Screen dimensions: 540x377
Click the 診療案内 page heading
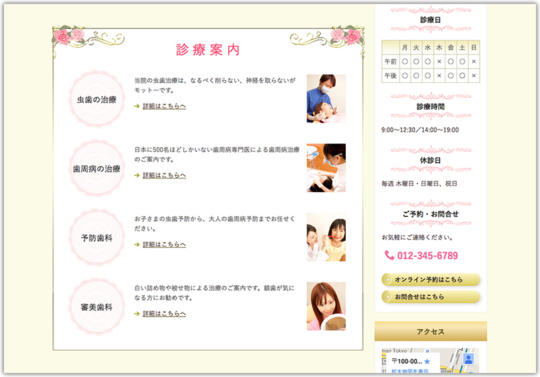[208, 50]
